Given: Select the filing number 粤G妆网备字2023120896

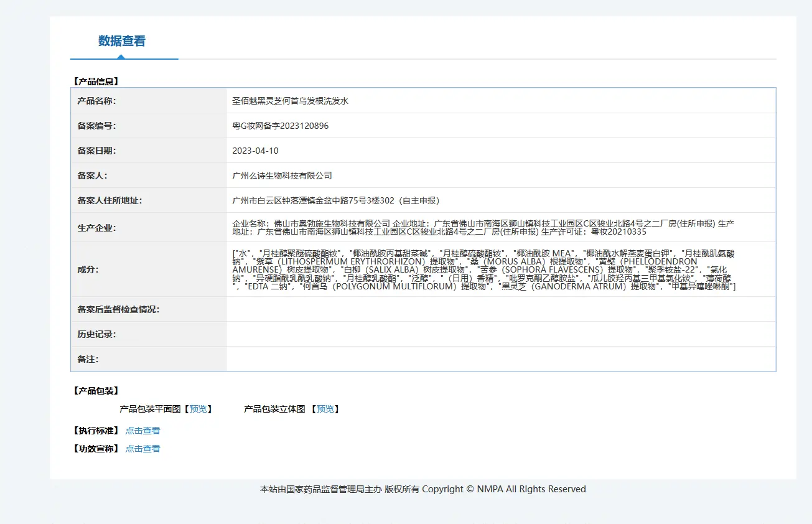Looking at the screenshot, I should coord(280,126).
